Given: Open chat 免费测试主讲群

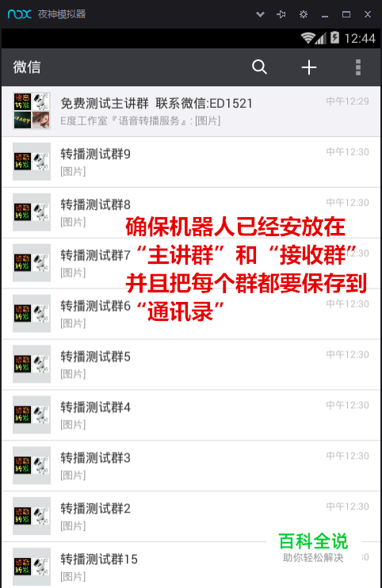Looking at the screenshot, I should (x=191, y=112).
